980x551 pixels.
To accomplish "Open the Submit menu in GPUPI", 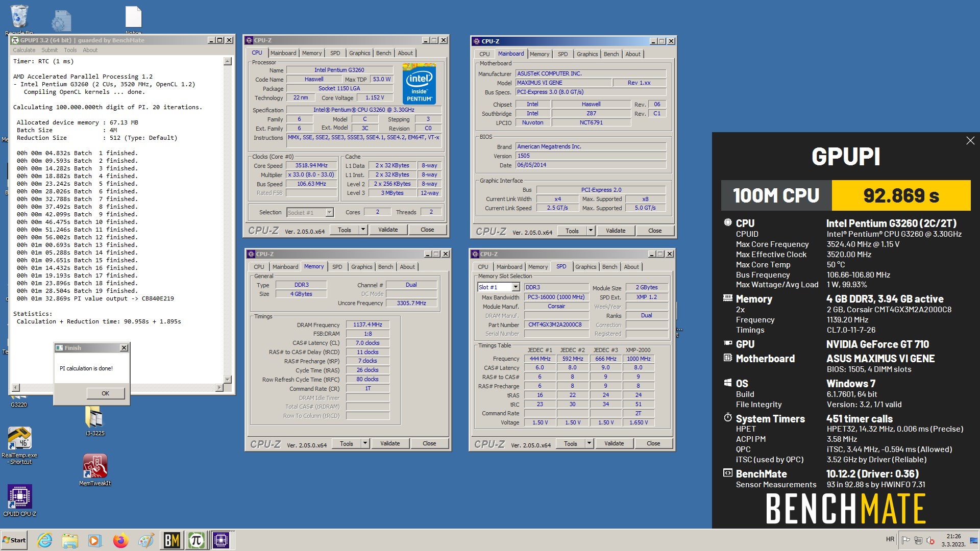I will pyautogui.click(x=50, y=50).
